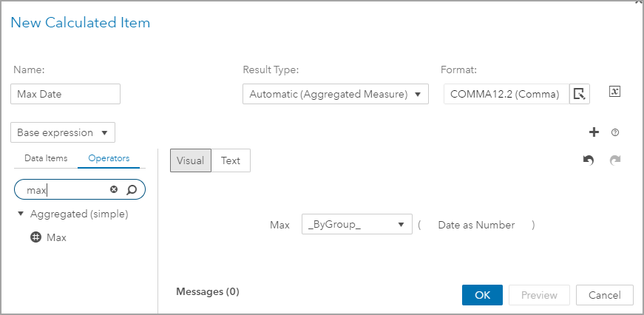Click the redo arrow icon
This screenshot has width=644, height=315.
click(x=615, y=160)
